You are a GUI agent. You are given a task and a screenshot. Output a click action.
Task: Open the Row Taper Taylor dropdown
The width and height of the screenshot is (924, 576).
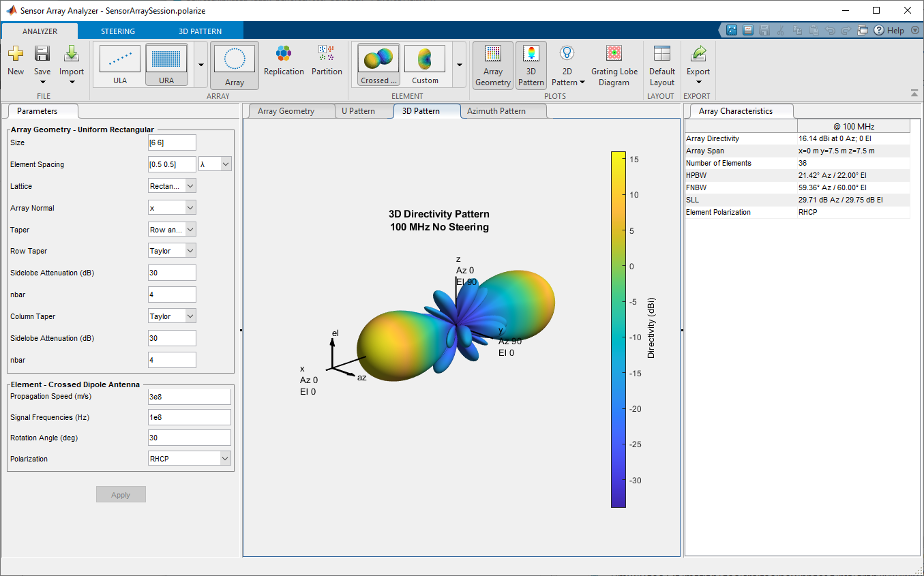point(173,251)
